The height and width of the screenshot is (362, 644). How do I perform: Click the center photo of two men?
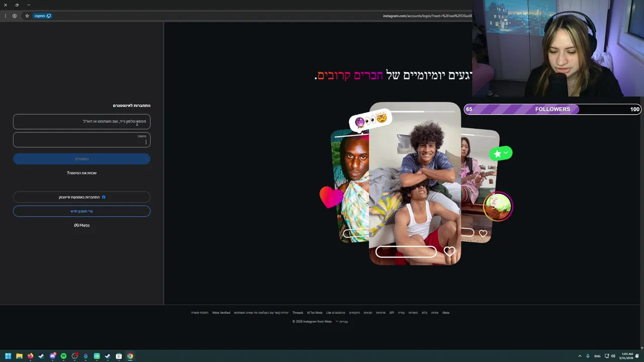click(415, 184)
